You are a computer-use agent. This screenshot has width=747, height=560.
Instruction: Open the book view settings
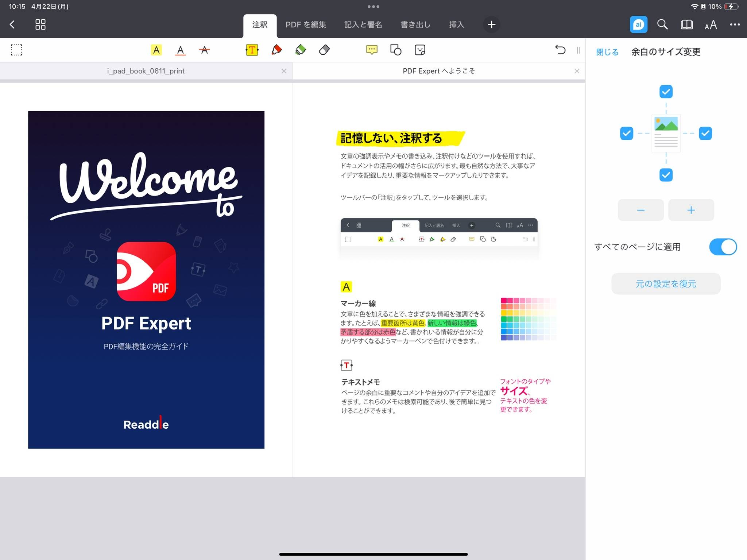pos(686,24)
